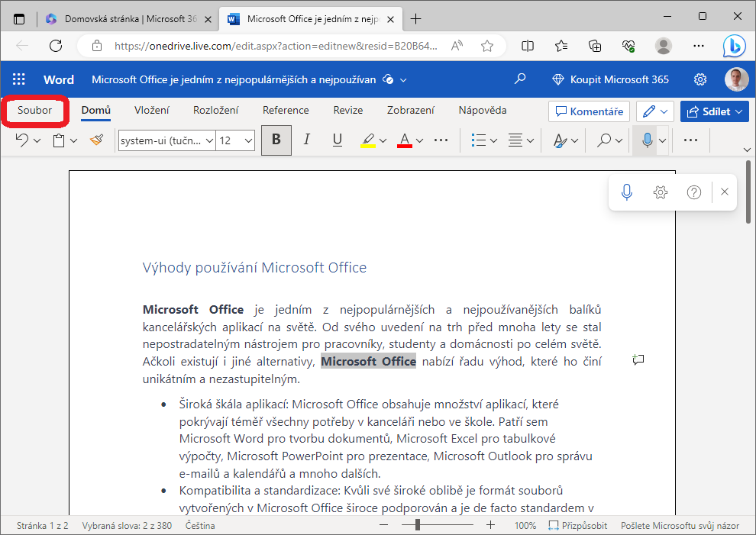Click the bullet list icon
This screenshot has height=535, width=756.
478,140
